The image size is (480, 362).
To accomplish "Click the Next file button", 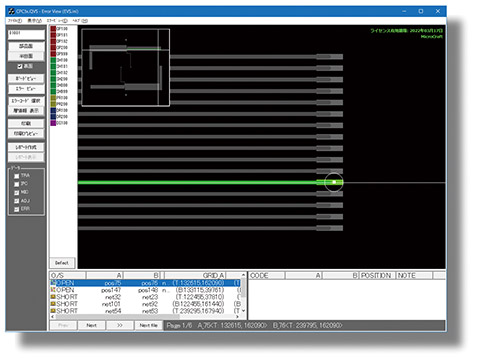I will [148, 325].
